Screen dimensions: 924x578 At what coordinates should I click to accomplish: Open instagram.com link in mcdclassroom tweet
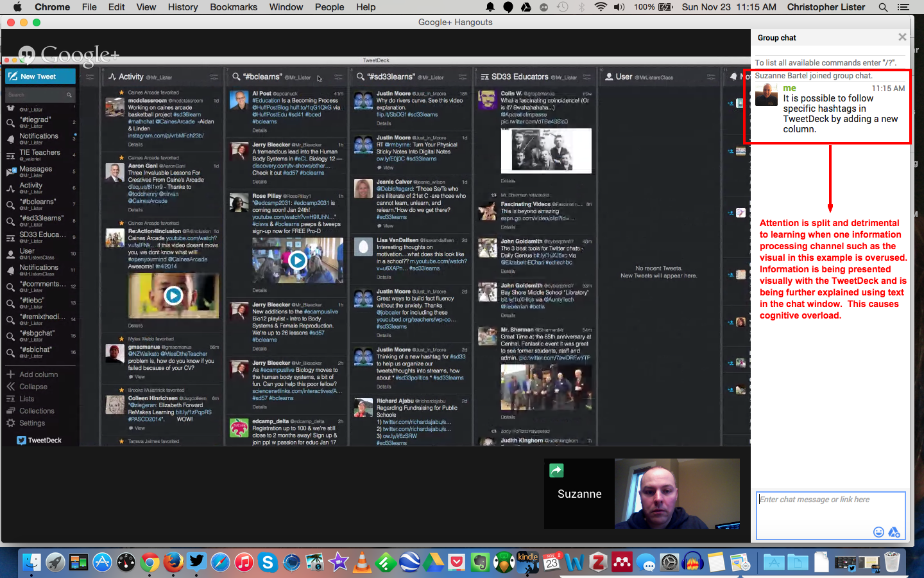click(x=166, y=136)
